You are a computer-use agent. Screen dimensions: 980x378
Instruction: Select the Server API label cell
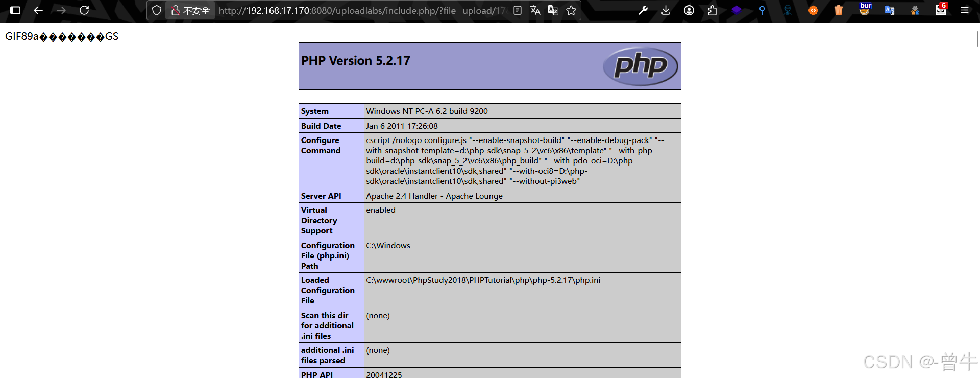tap(331, 196)
